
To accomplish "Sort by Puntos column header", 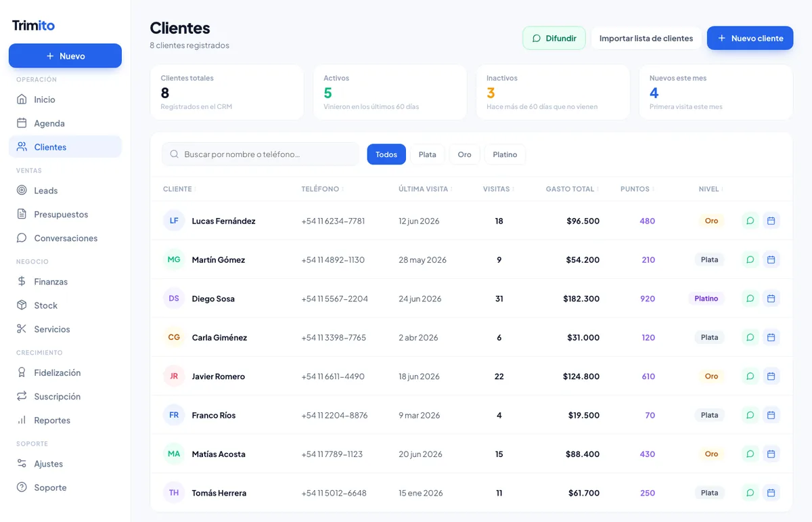I will [637, 189].
